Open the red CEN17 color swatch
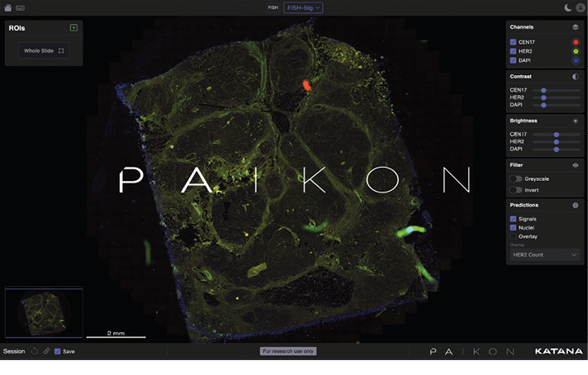This screenshot has width=588, height=375. 576,42
